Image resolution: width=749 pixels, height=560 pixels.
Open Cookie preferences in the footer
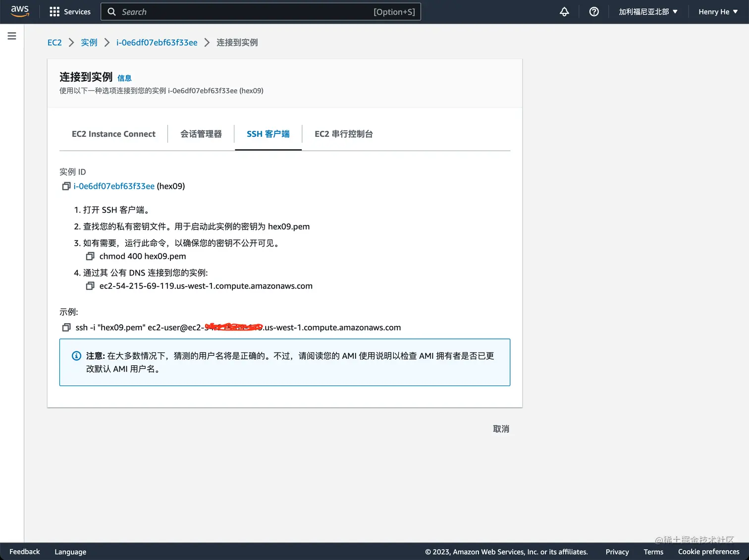pos(709,552)
